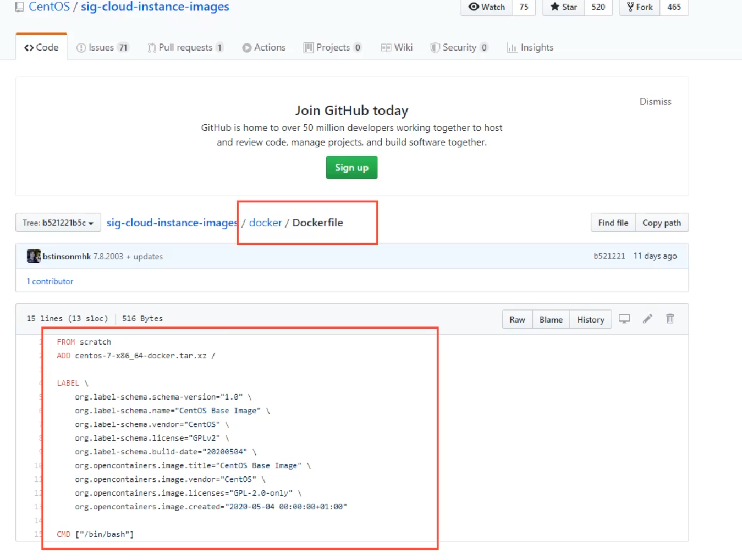
Task: Dismiss the Join GitHub banner
Action: click(x=655, y=102)
